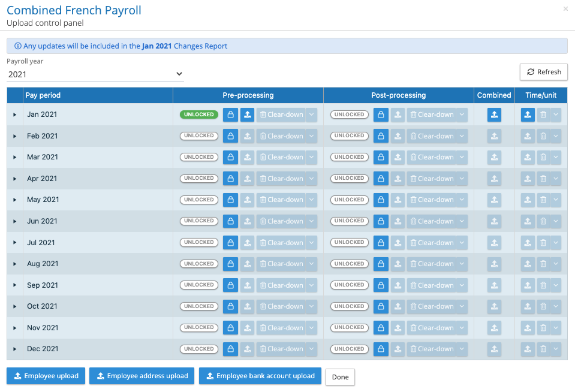Click the Jan 2021 pre-processing upload icon

click(x=247, y=114)
